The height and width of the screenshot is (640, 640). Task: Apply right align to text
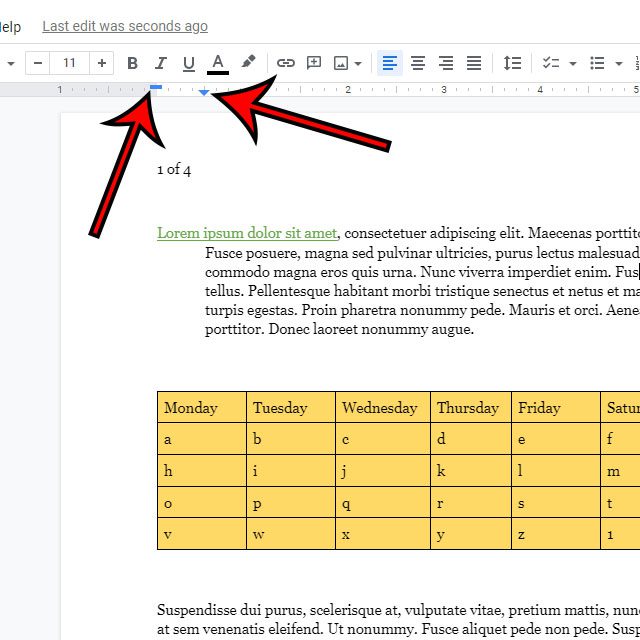(446, 63)
